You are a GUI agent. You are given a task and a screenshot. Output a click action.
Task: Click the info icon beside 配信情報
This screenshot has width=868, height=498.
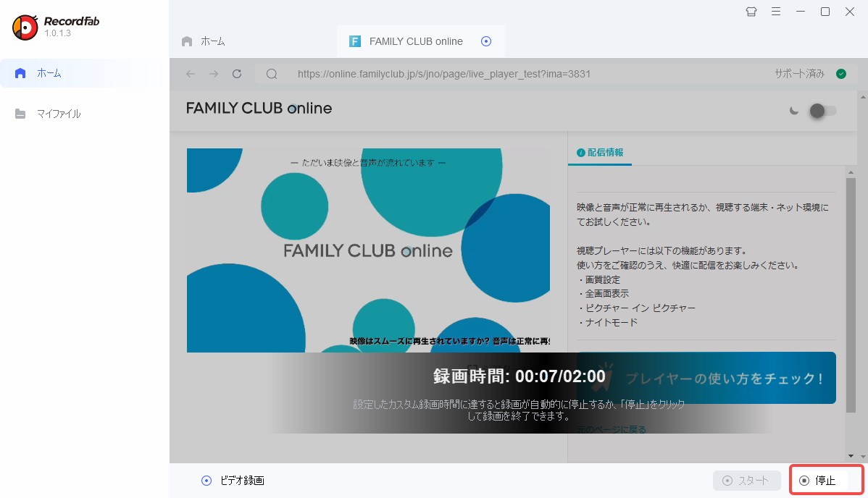(580, 153)
